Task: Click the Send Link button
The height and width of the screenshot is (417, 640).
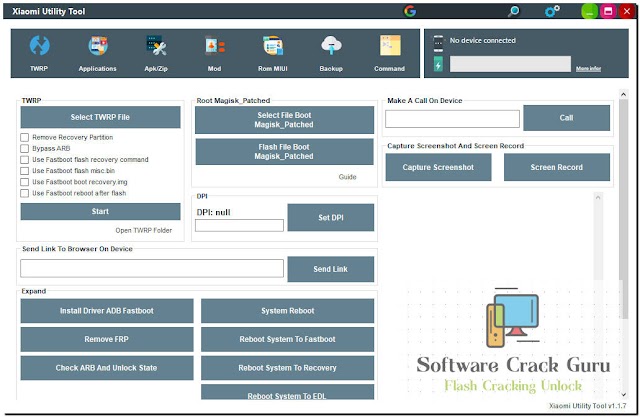Action: coord(331,269)
